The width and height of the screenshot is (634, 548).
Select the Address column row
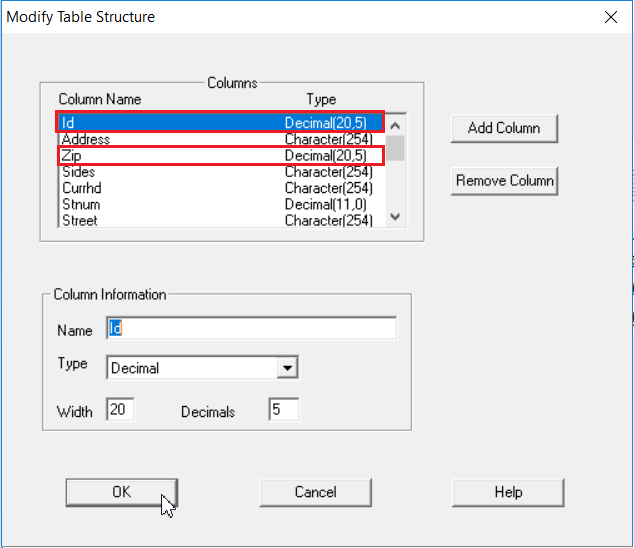pyautogui.click(x=222, y=139)
